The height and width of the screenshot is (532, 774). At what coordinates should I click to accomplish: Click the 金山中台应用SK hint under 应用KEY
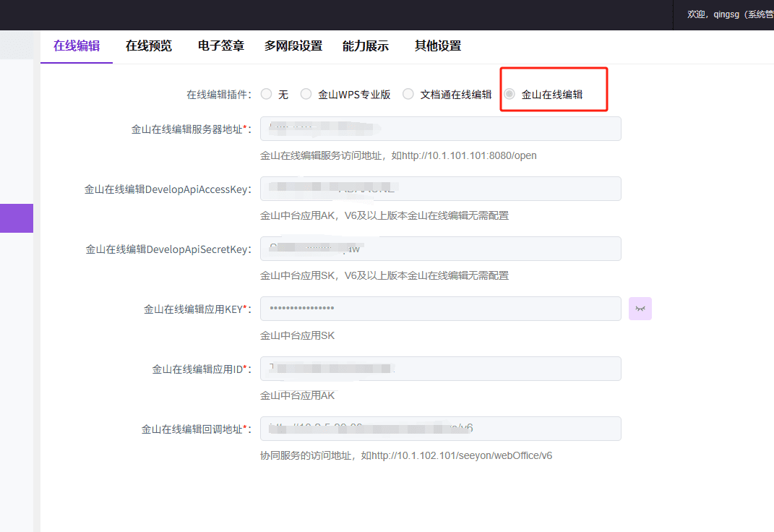pyautogui.click(x=297, y=335)
